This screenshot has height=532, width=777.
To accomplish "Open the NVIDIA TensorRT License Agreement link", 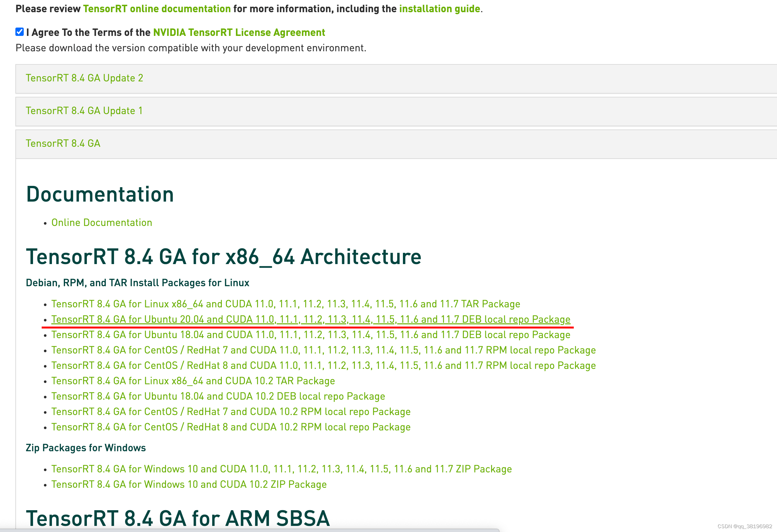I will [x=239, y=32].
